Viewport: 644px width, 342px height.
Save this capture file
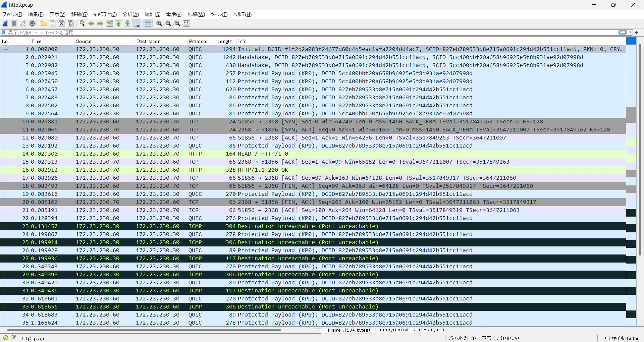(x=53, y=23)
